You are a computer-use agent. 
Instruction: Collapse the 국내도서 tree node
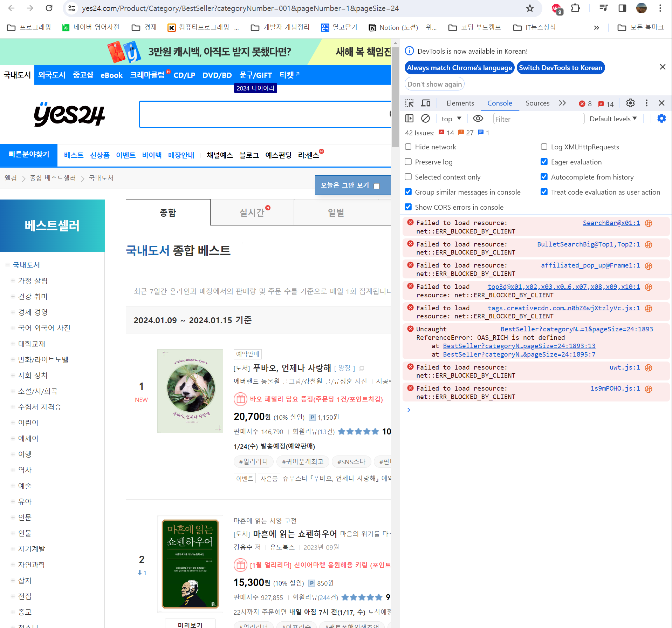click(x=7, y=265)
